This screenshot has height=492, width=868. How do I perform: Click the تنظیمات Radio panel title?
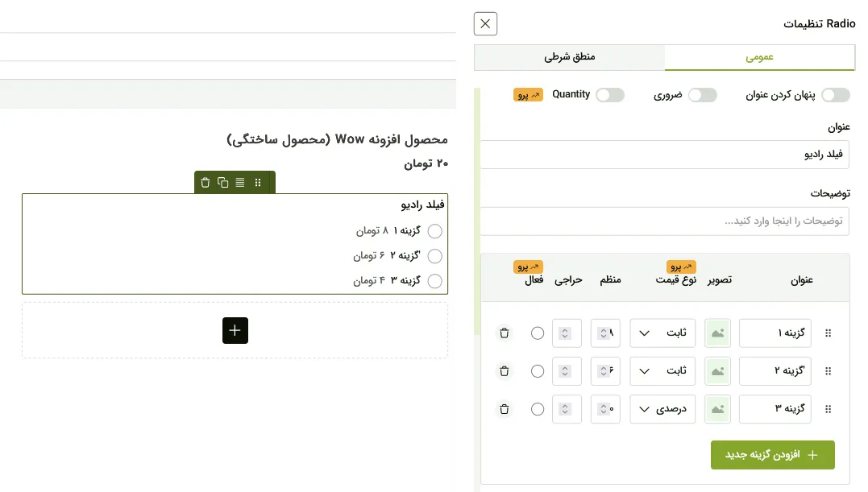coord(820,24)
